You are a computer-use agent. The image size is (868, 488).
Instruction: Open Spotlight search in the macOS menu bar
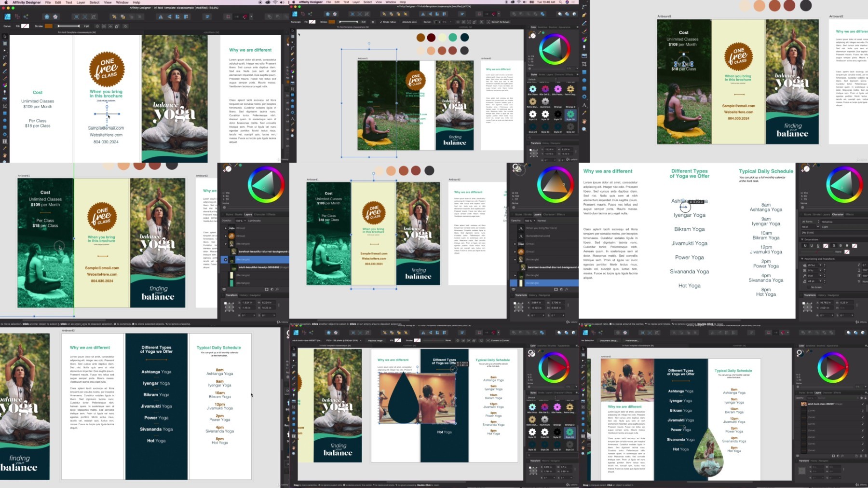point(560,2)
